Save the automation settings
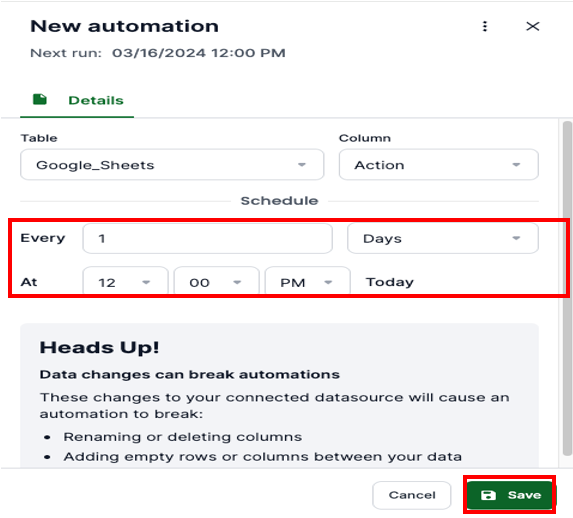573x518 pixels. (510, 495)
